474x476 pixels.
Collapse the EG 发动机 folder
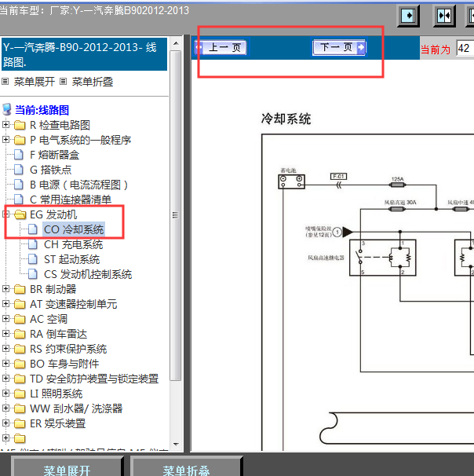5,214
